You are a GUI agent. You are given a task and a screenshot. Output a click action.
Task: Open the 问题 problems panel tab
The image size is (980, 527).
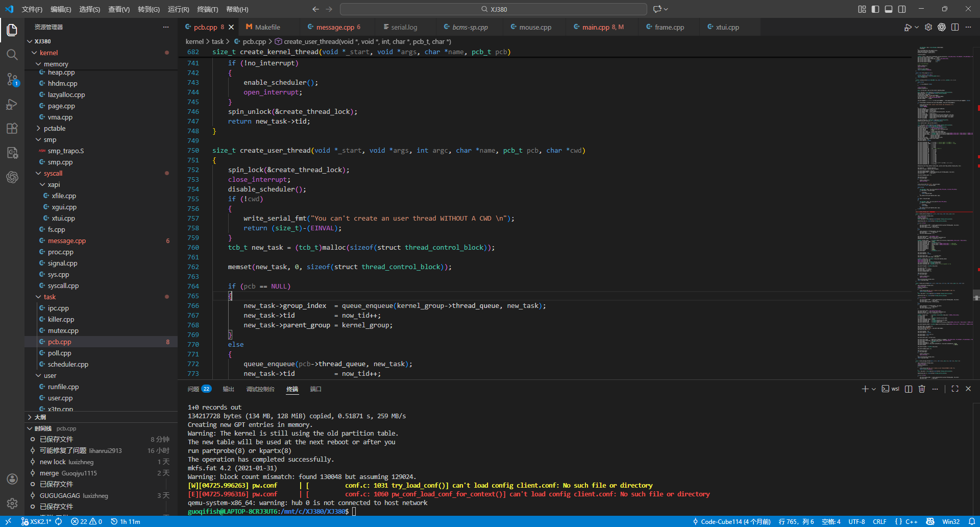(193, 389)
